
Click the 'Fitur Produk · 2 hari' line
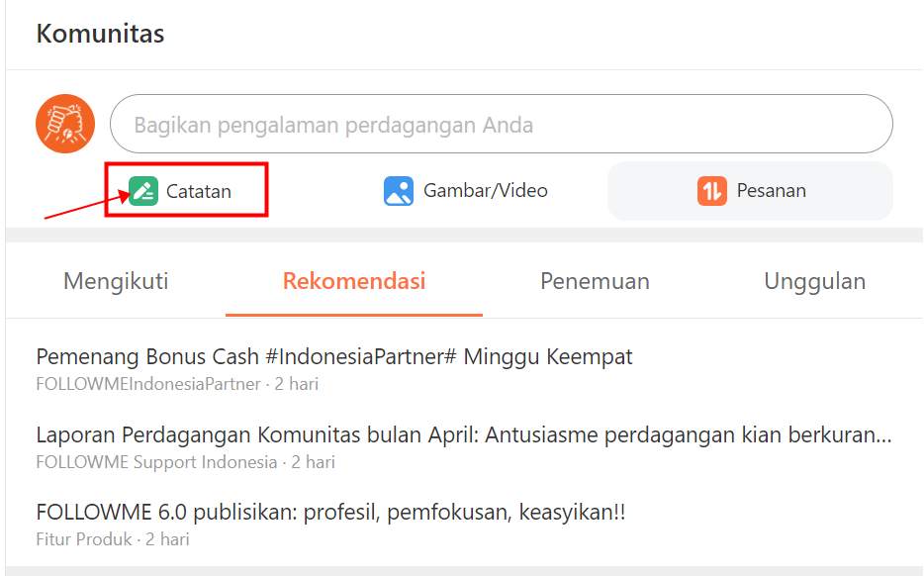click(113, 539)
